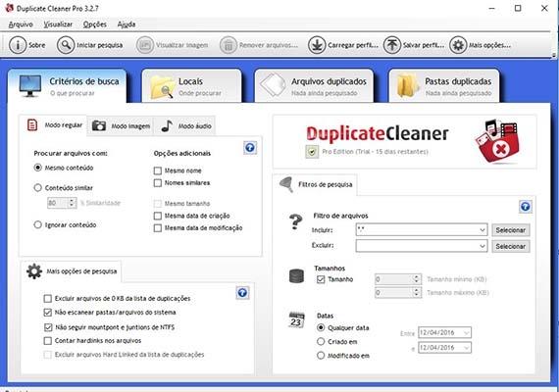Open Mais opções gear icon in toolbar
Screen dimensions: 559x392
point(458,45)
